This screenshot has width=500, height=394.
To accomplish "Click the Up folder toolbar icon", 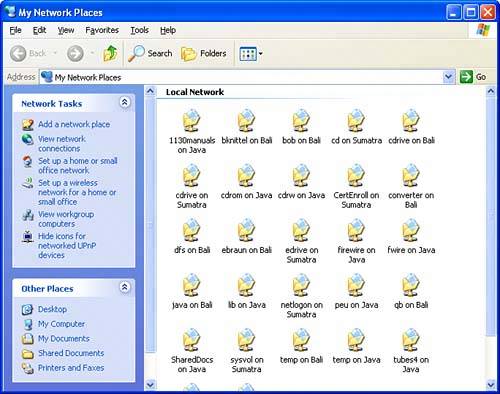I will [x=110, y=53].
